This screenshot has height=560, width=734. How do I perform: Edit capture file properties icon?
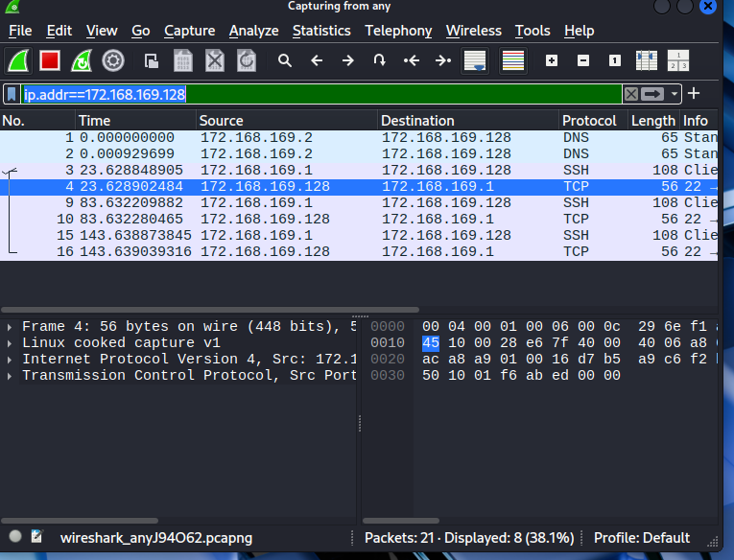pos(37,537)
